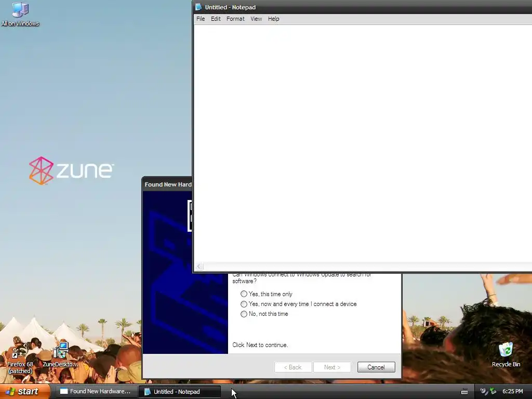
Task: Click the Safely Remove Hardware tray icon
Action: pyautogui.click(x=494, y=392)
